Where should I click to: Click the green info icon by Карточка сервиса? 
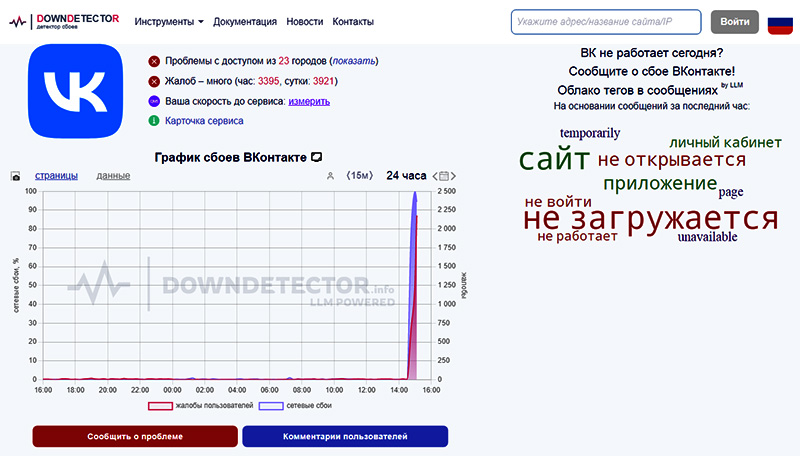click(x=154, y=121)
